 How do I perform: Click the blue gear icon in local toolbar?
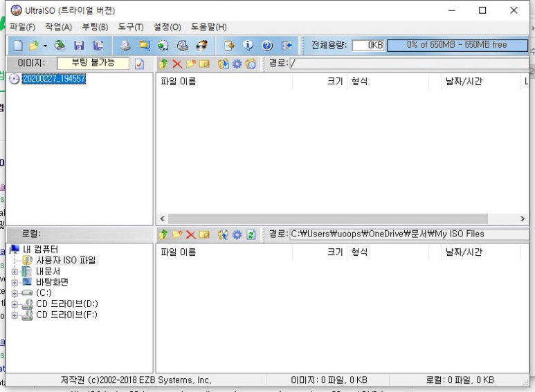pos(237,234)
